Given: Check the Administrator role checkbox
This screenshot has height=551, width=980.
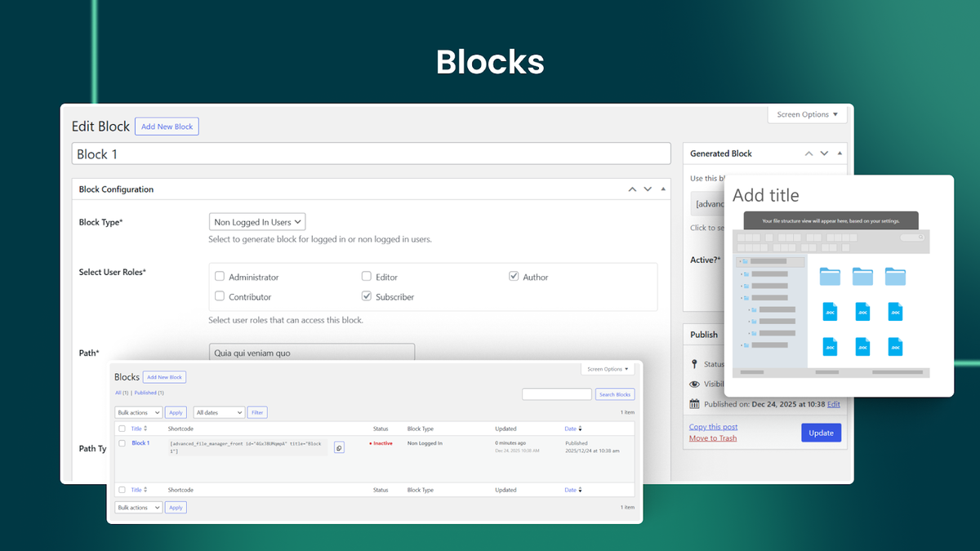Looking at the screenshot, I should pyautogui.click(x=219, y=276).
